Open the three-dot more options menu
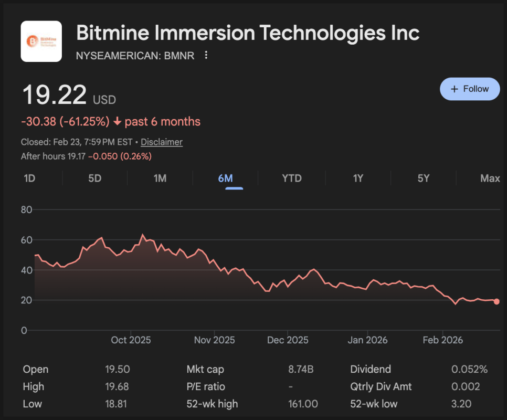The height and width of the screenshot is (420, 507). 206,55
